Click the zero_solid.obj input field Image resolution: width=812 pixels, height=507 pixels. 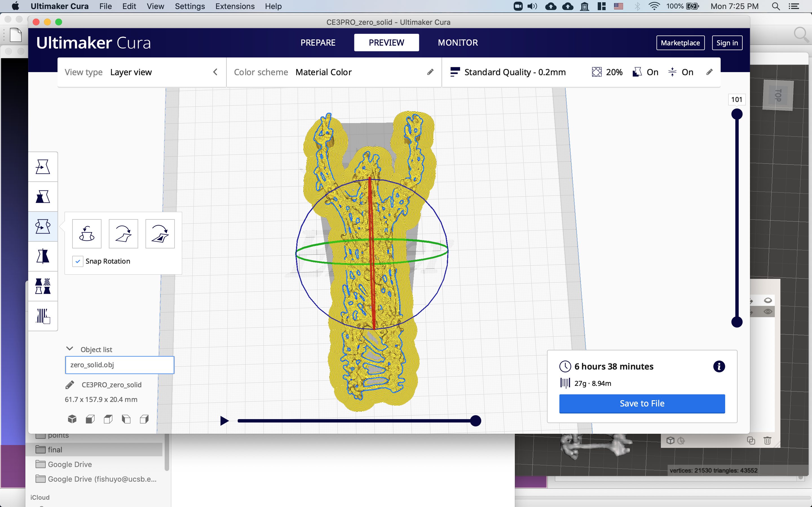click(x=119, y=364)
